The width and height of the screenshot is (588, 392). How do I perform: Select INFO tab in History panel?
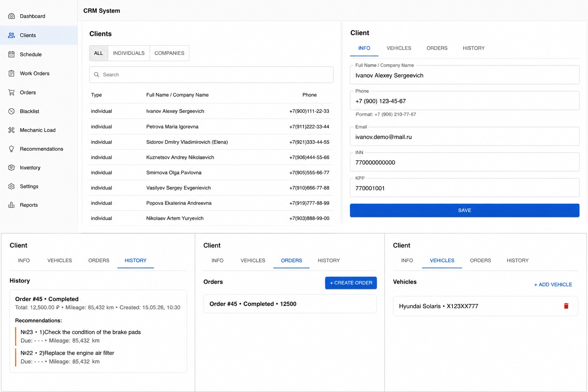(24, 261)
